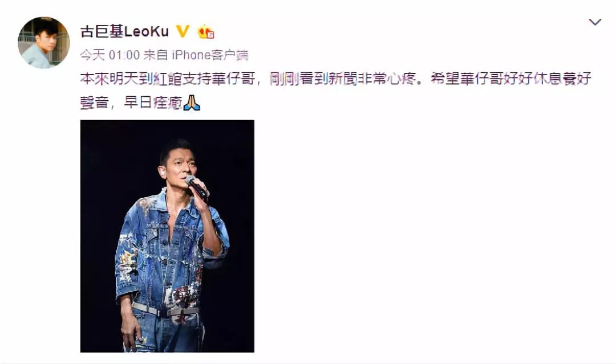Click the gold verified V badge
This screenshot has height=364, width=616.
183,31
